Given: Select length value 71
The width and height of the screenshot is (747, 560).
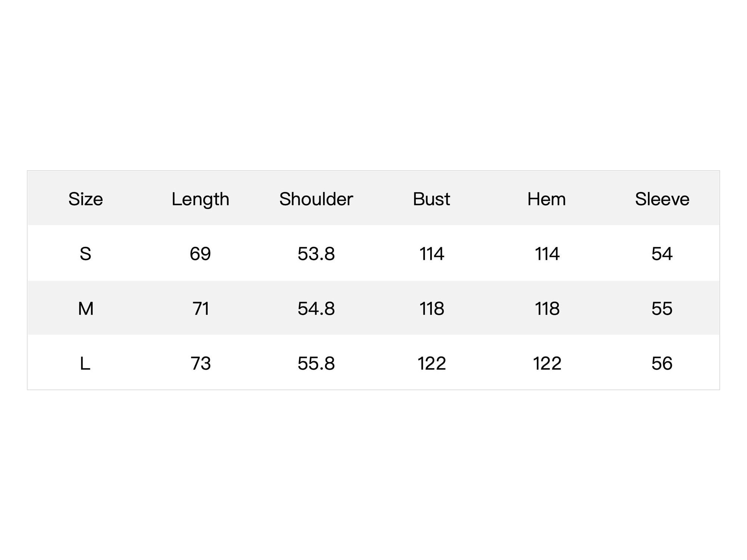Looking at the screenshot, I should click(201, 309).
